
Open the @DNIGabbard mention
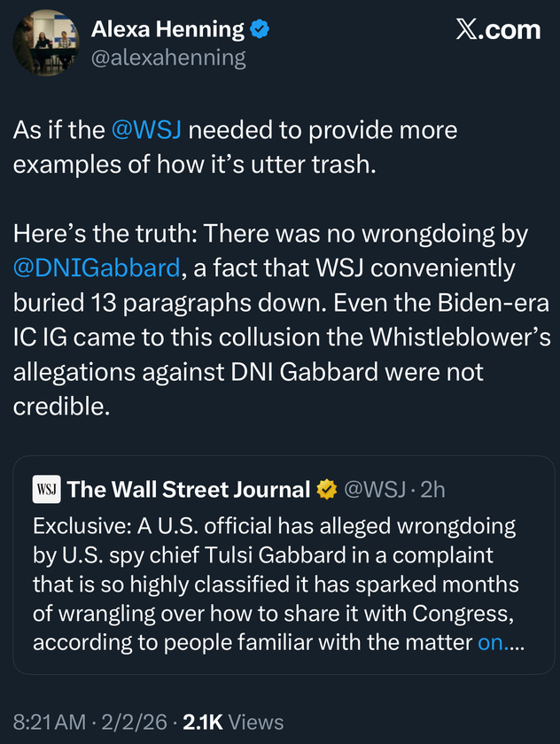coord(96,267)
